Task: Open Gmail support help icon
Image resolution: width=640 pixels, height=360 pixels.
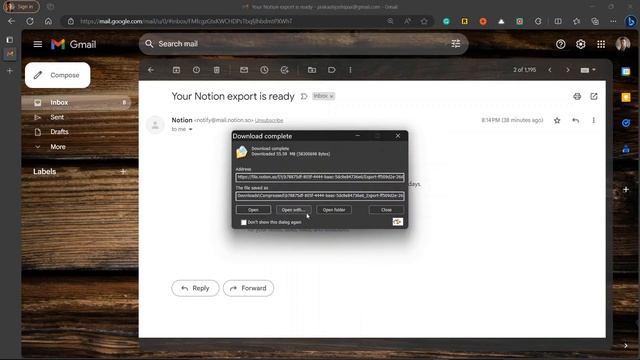Action: click(560, 44)
